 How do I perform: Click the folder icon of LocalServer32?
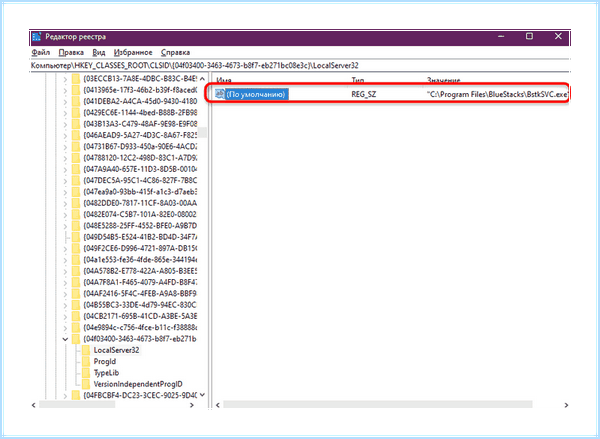(86, 350)
